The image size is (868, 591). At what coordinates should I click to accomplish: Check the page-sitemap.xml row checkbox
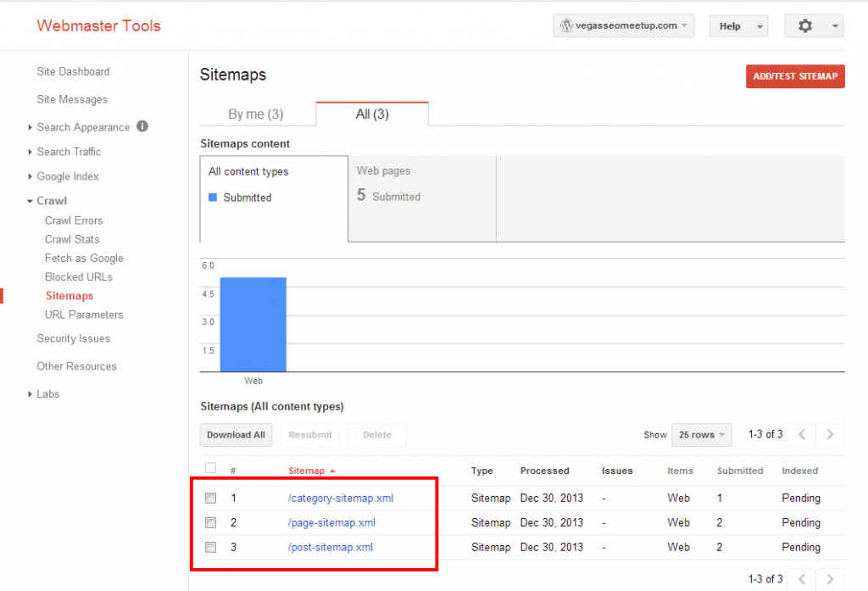[210, 522]
